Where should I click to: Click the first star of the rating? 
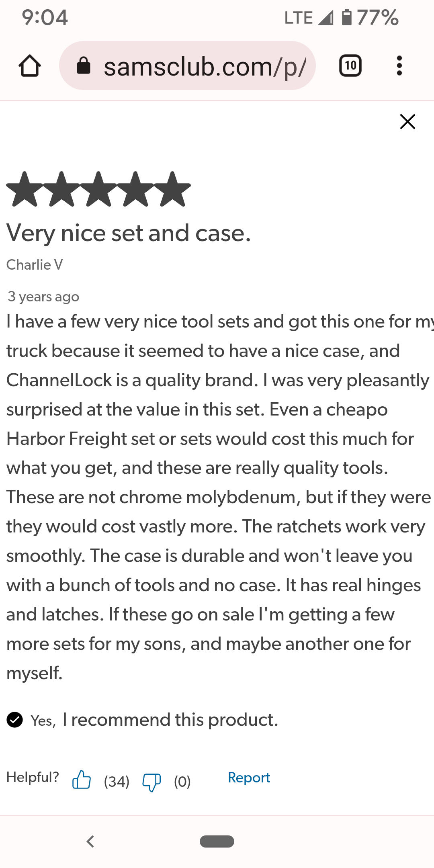(25, 189)
